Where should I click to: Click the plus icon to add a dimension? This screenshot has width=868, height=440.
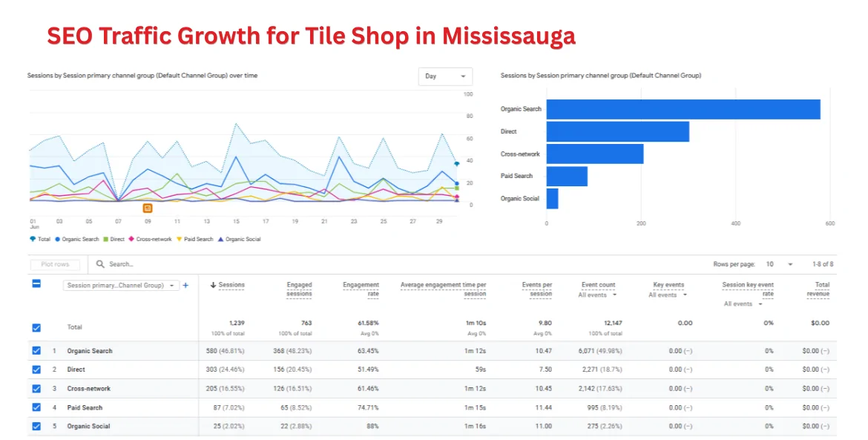tap(185, 286)
